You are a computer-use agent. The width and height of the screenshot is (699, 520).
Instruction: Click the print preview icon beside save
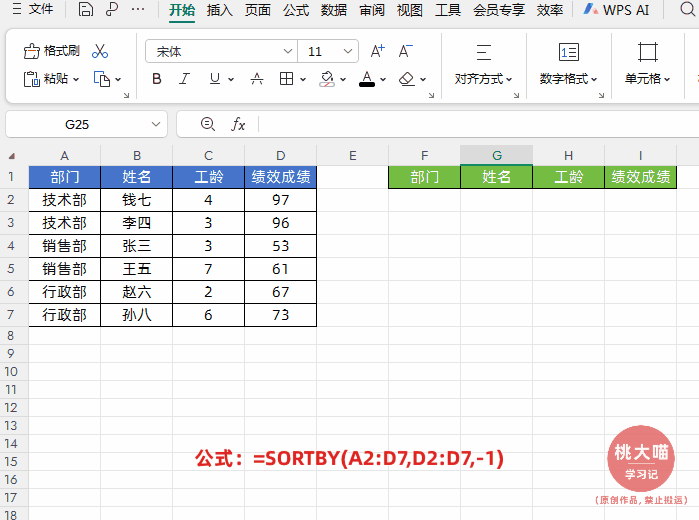[x=112, y=9]
